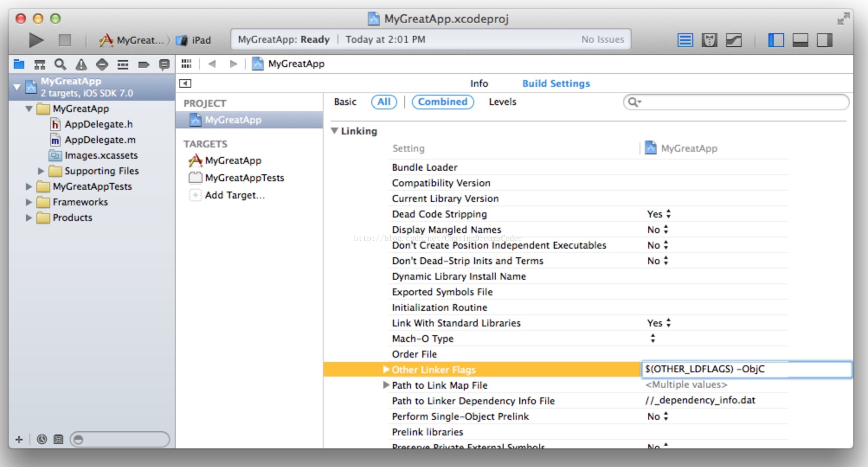Show the Version editor
This screenshot has height=467, width=868.
pos(733,40)
